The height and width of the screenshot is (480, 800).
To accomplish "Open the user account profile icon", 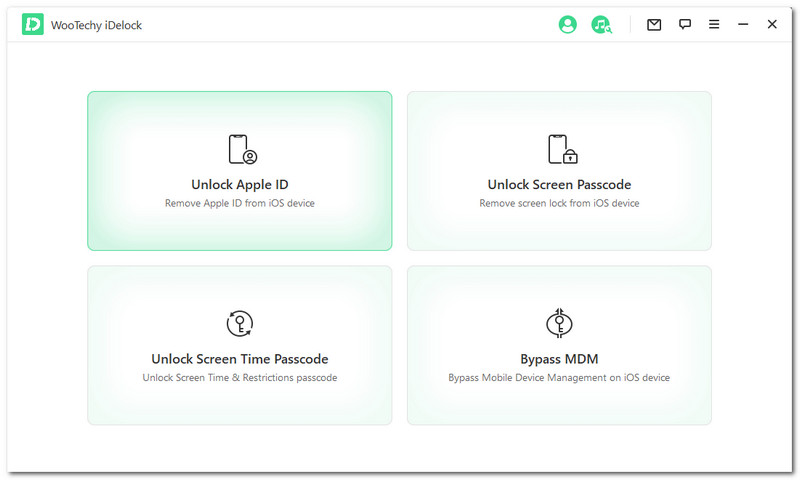I will click(x=568, y=25).
